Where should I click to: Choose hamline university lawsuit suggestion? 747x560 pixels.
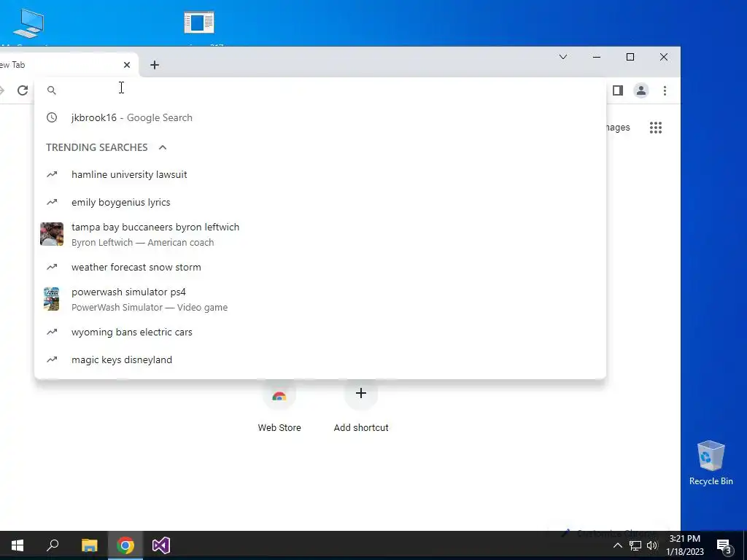pyautogui.click(x=320, y=175)
